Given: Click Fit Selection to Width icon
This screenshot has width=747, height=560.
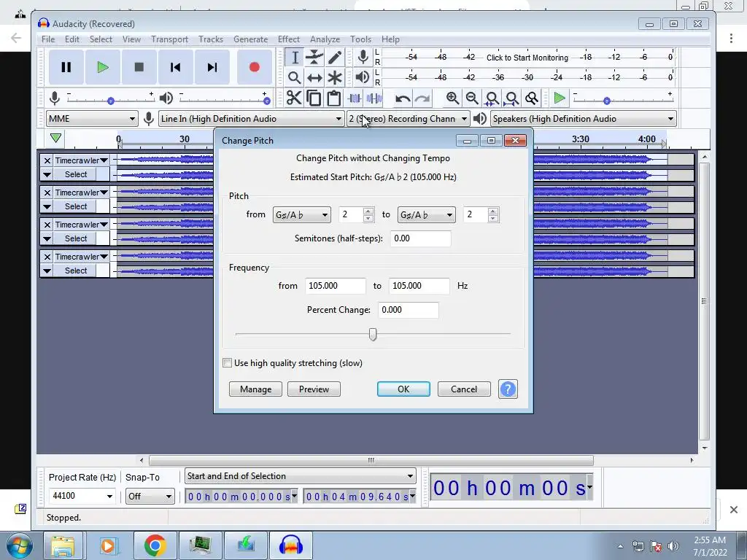Looking at the screenshot, I should 492,98.
